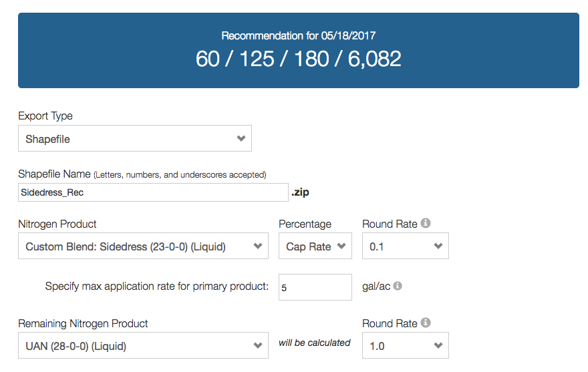Click the 'will be calculated' text
Screen dimensions: 588x372
(x=315, y=343)
